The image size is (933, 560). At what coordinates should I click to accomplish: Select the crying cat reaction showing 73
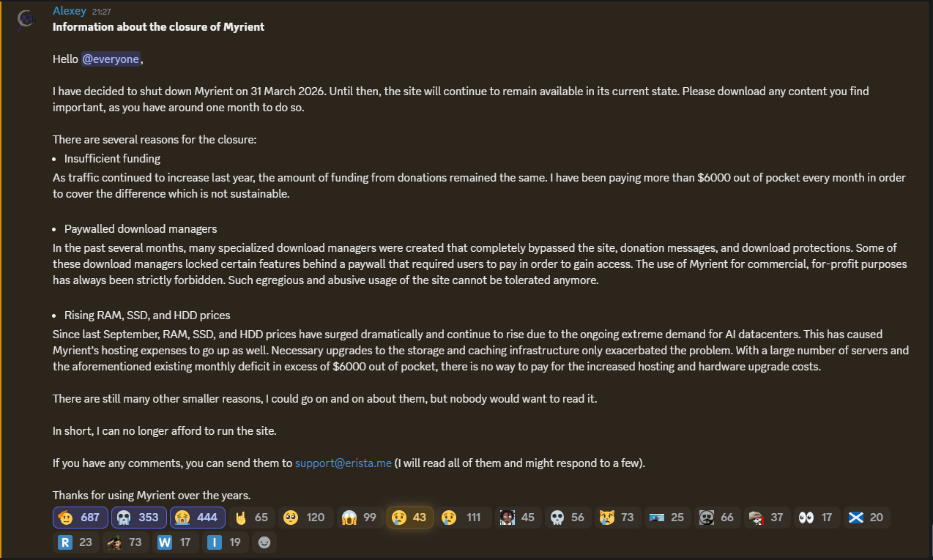(x=618, y=517)
